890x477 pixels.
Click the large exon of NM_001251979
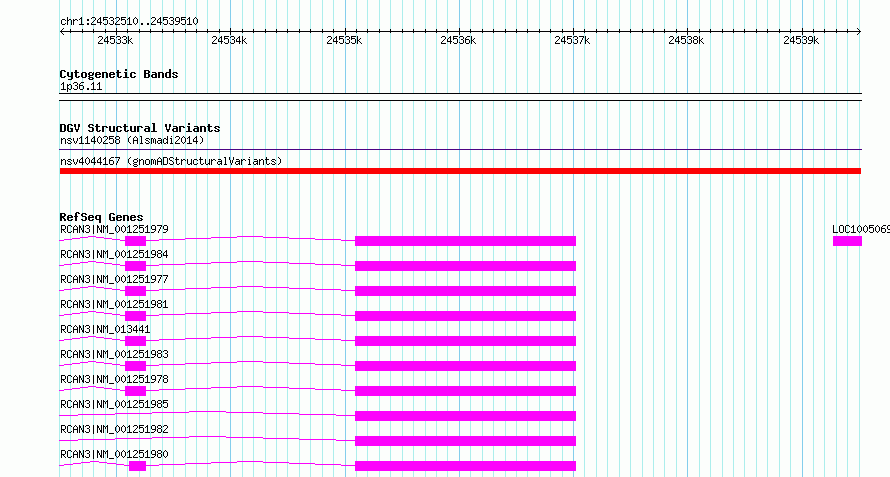[x=465, y=241]
